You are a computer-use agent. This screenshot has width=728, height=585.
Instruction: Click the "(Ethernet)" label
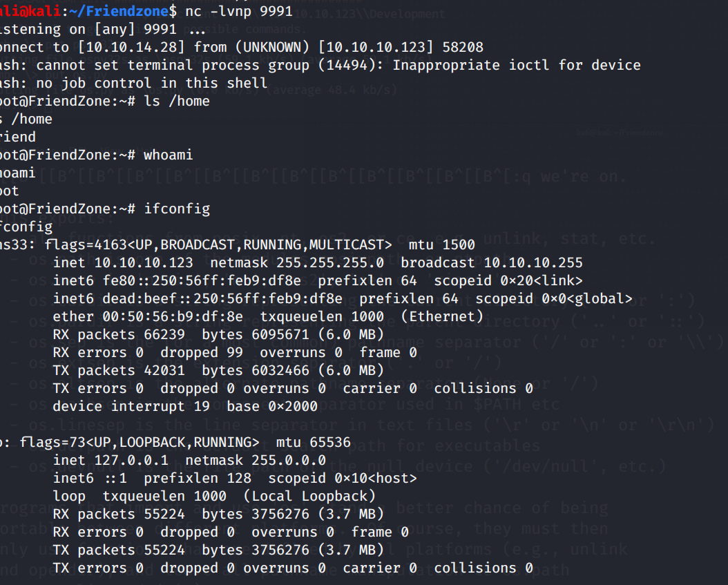(442, 317)
